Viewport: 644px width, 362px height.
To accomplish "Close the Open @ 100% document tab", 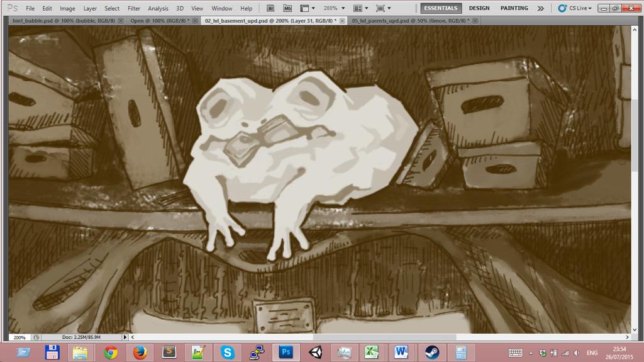I will [x=195, y=21].
